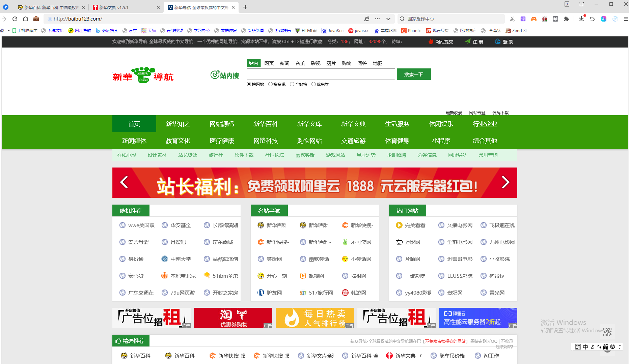Expand the bookmarks bar dropdown arrow at left

tap(9, 31)
